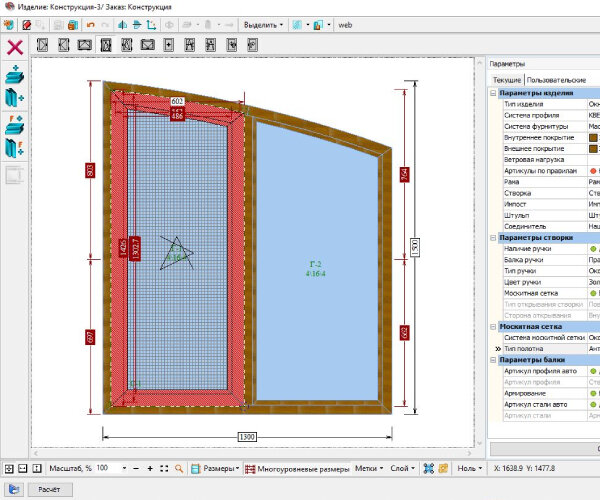Screen dimensions: 600x500
Task: Click add vertical impost icon in left sidebar
Action: pos(15,98)
